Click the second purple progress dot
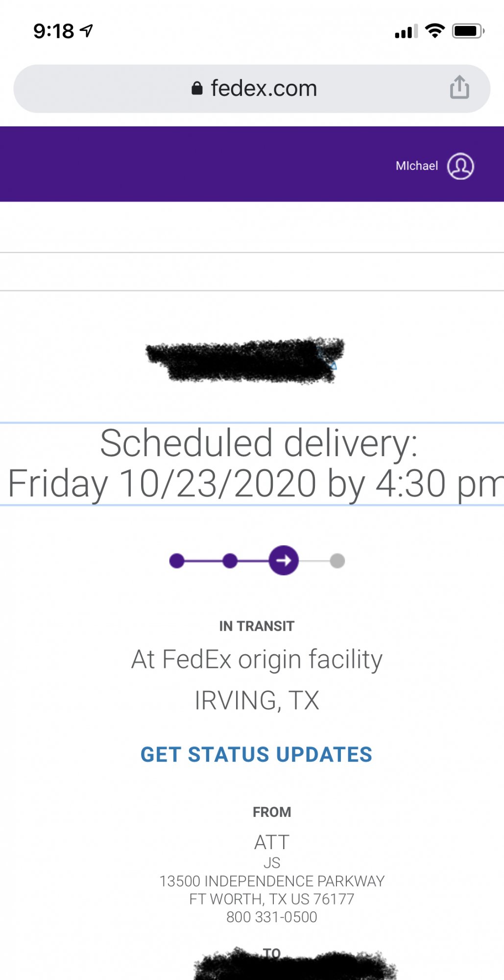Viewport: 504px width, 980px height. pyautogui.click(x=230, y=561)
